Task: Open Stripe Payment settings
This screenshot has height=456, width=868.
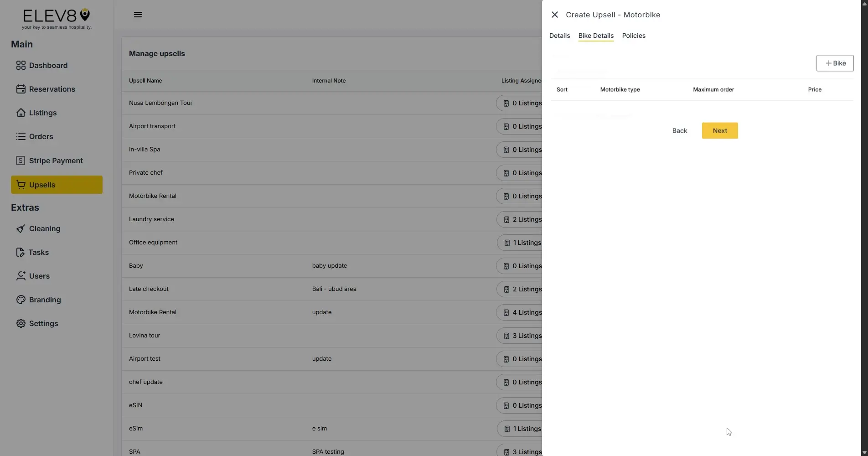Action: click(56, 160)
